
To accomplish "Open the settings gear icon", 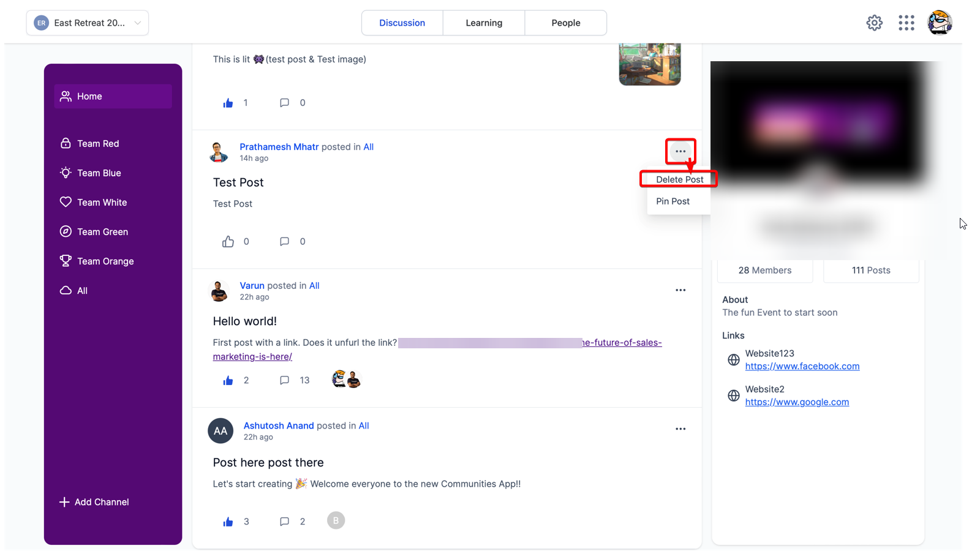I will (x=874, y=23).
